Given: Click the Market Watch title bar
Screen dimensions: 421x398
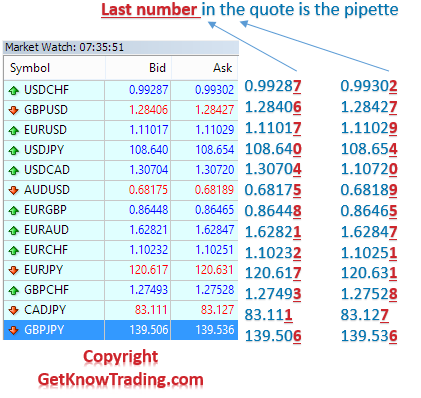Looking at the screenshot, I should tap(121, 47).
